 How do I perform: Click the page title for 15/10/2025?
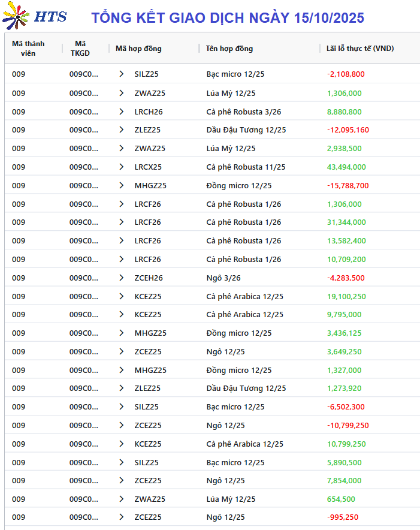pos(228,18)
